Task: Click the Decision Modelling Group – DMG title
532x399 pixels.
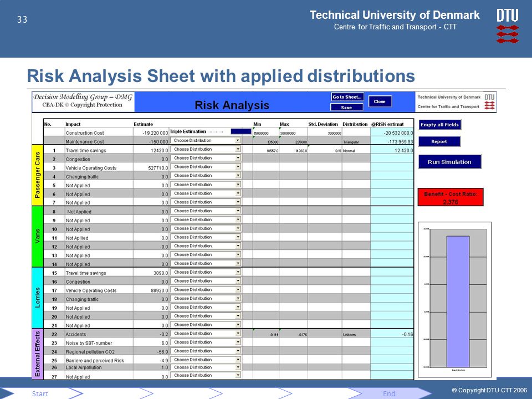Action: pyautogui.click(x=83, y=97)
